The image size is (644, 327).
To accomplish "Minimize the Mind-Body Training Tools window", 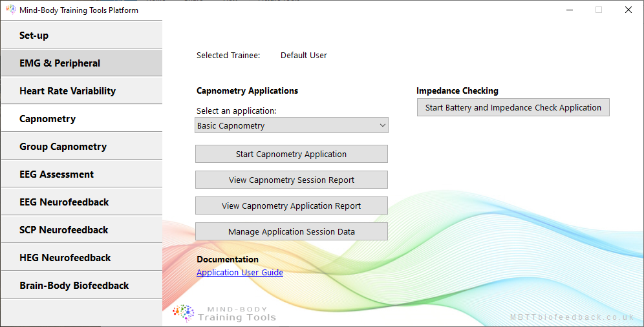I will click(x=570, y=10).
